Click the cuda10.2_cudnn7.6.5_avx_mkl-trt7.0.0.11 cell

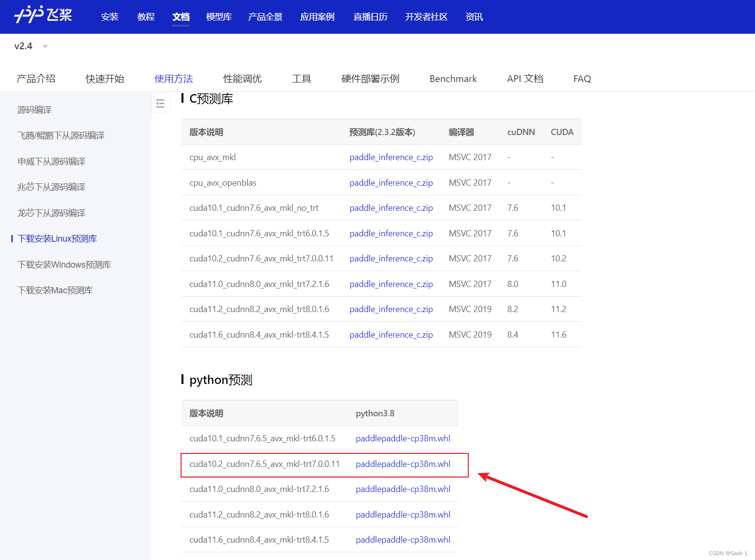click(265, 464)
